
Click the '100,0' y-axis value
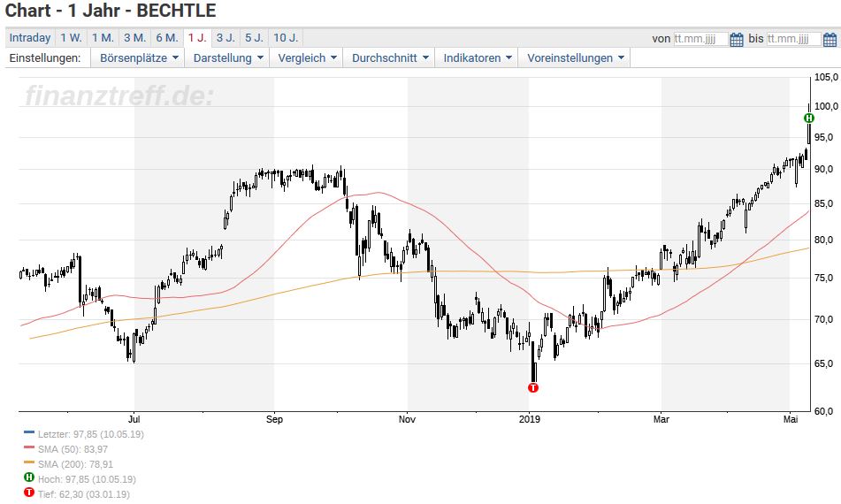[826, 106]
